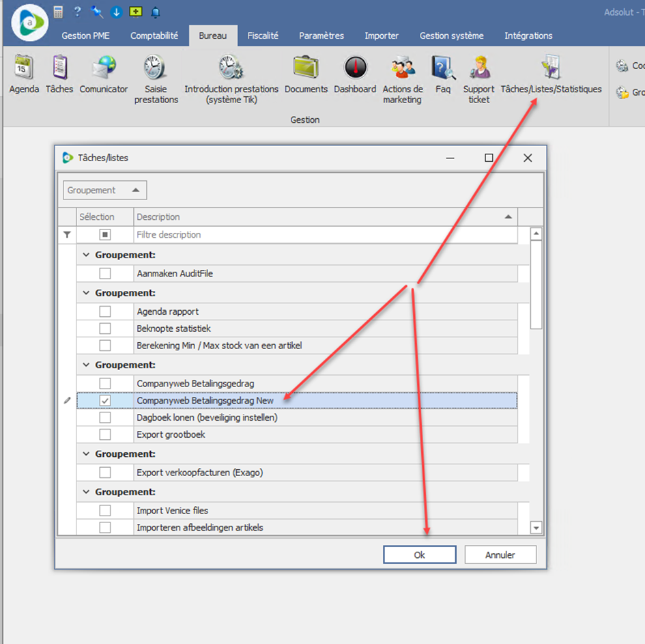This screenshot has width=645, height=644.
Task: Open the Tâches clipboard tool
Action: [x=59, y=74]
